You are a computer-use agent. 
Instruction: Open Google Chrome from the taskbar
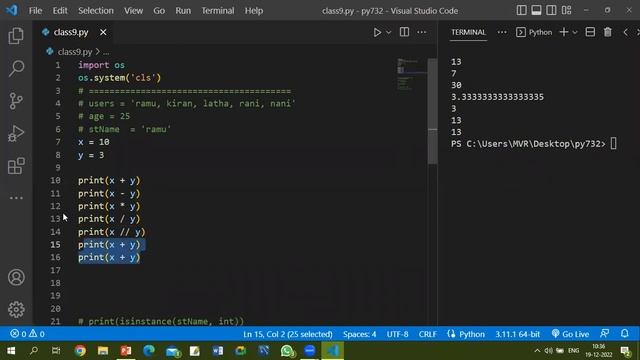(x=80, y=351)
